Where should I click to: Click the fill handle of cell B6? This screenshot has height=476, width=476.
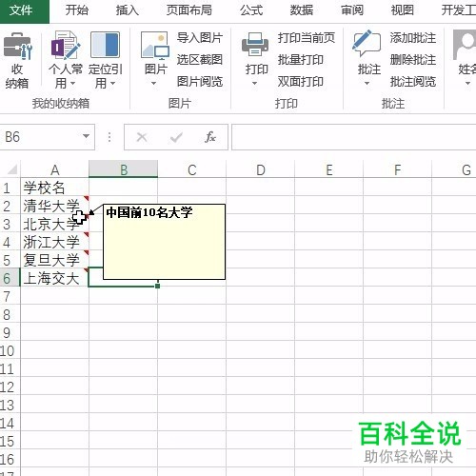click(x=158, y=286)
